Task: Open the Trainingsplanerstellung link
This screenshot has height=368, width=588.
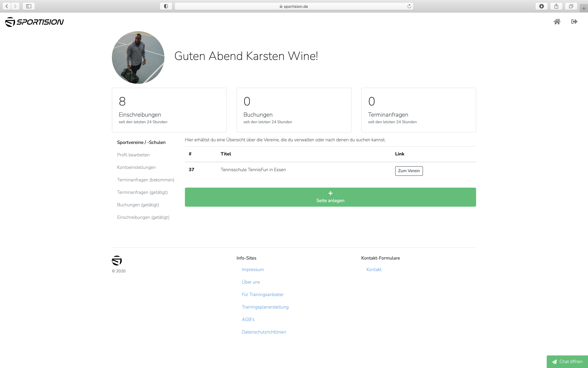Action: pyautogui.click(x=265, y=307)
